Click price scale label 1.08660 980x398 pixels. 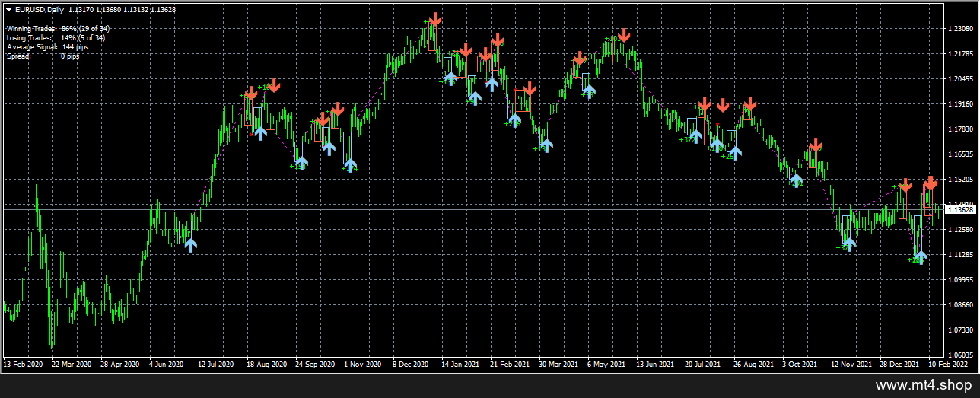[x=960, y=305]
